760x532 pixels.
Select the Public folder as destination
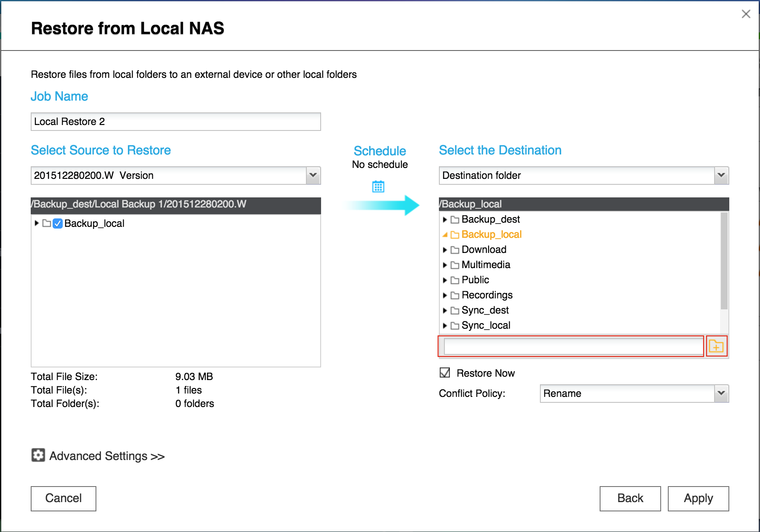(x=475, y=280)
